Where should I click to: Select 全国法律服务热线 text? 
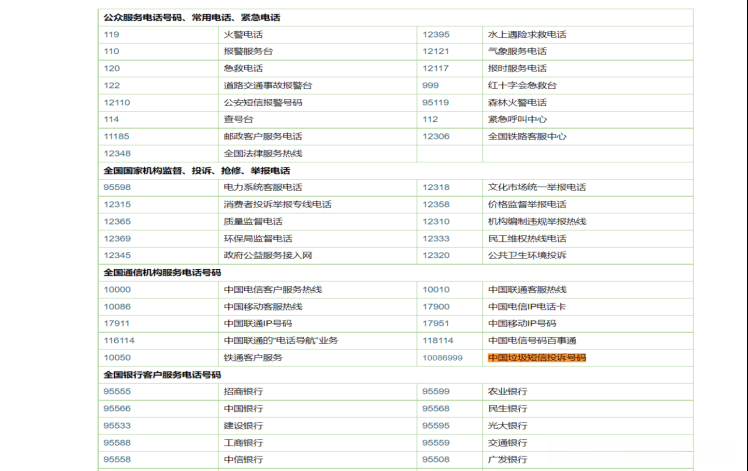pyautogui.click(x=263, y=154)
